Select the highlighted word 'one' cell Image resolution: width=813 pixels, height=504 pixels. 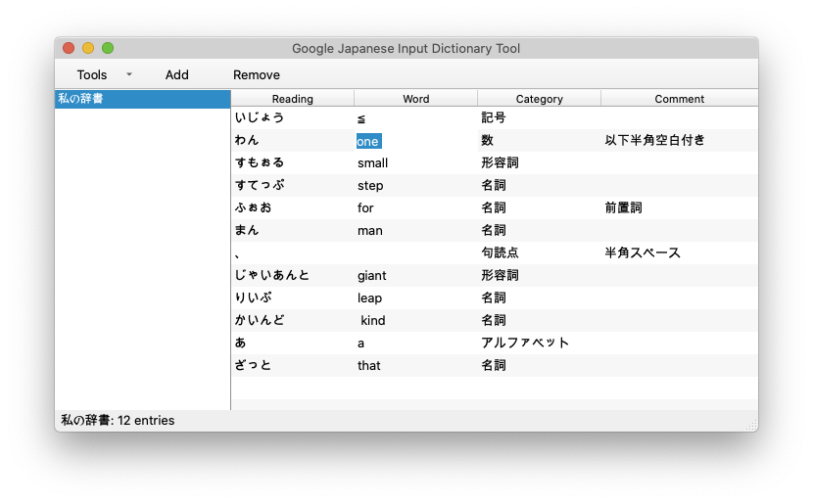click(x=368, y=141)
